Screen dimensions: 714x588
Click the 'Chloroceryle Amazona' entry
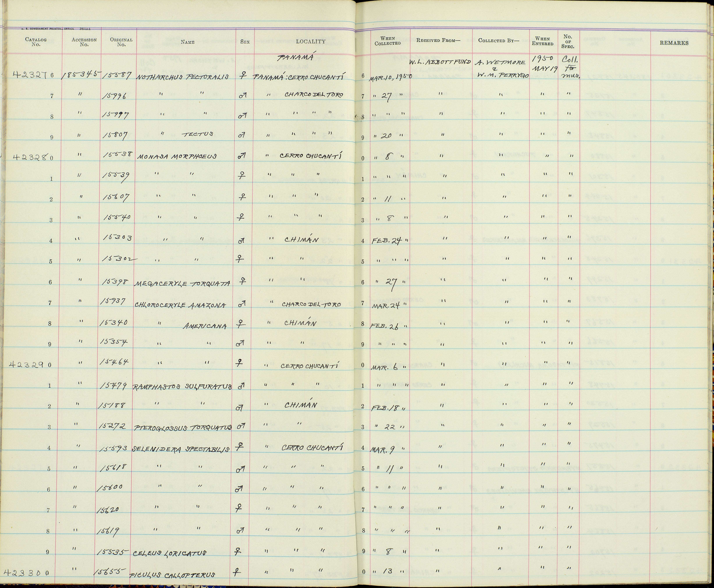(180, 305)
